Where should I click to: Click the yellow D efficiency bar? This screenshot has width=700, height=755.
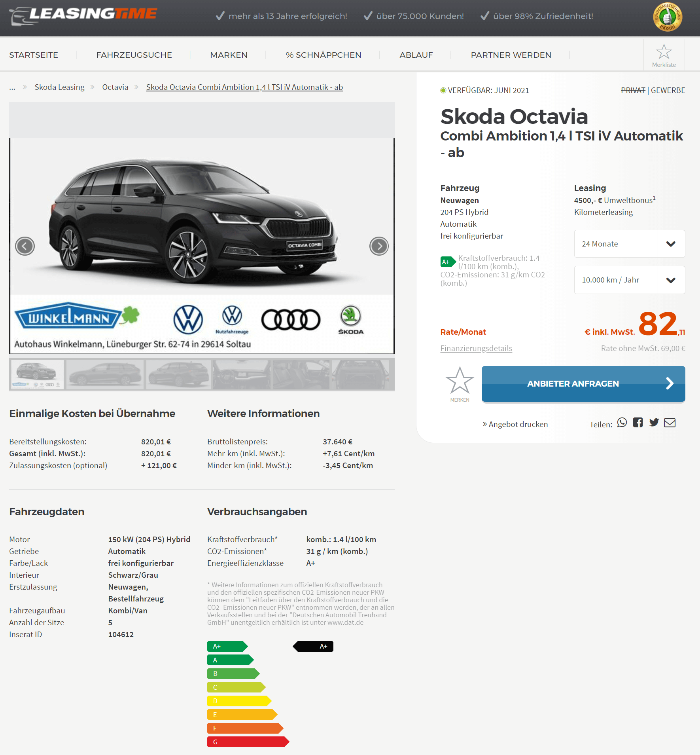(x=239, y=701)
